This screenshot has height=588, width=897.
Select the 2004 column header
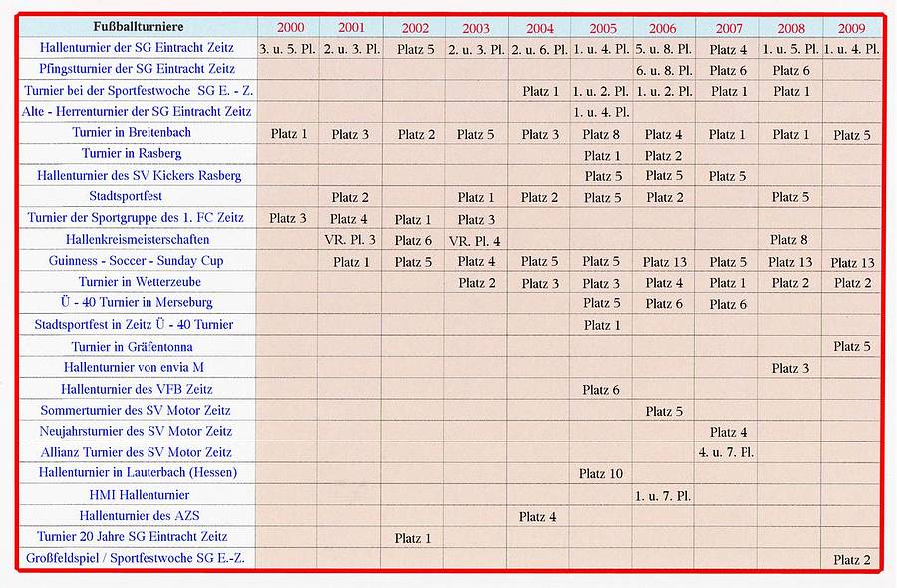(x=539, y=28)
